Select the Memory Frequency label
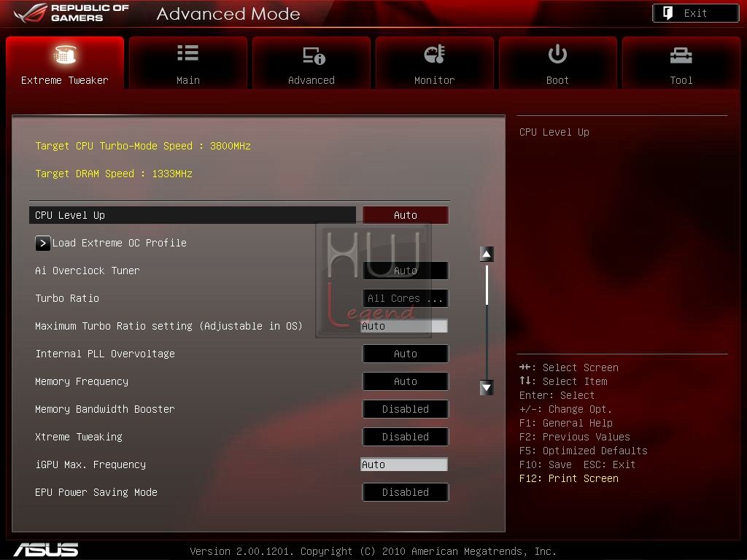Screen dimensions: 747x560 82,381
